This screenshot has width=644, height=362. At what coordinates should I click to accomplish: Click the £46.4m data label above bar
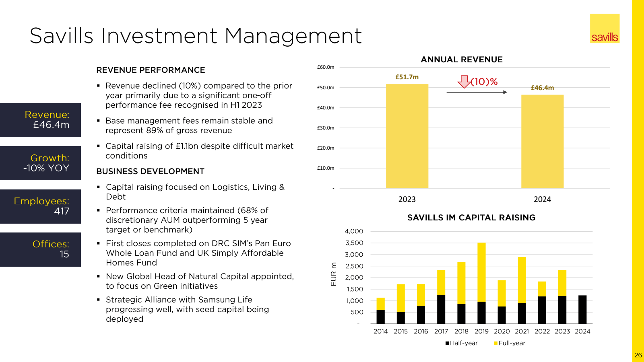pyautogui.click(x=542, y=88)
